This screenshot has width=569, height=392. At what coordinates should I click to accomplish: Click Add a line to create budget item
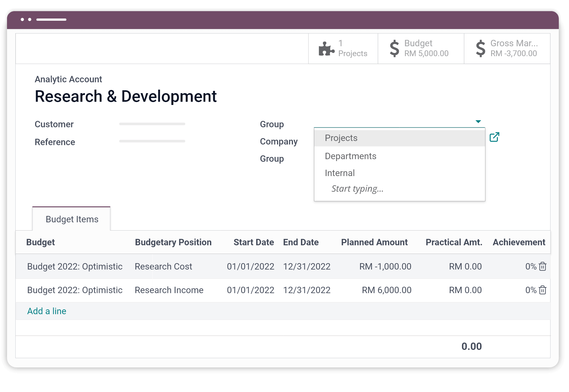47,311
